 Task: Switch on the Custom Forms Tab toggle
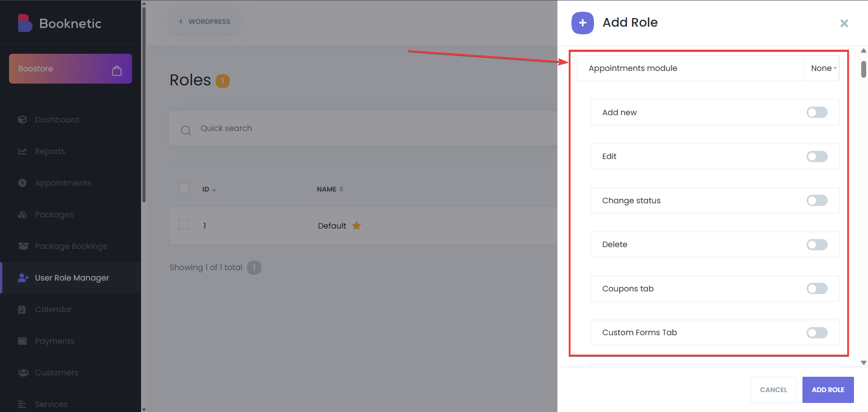[x=817, y=333]
